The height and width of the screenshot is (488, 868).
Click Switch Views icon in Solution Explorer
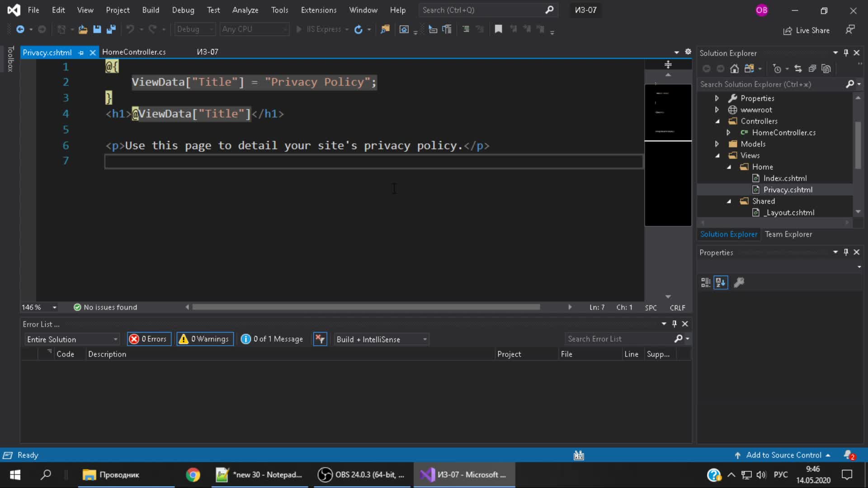coord(749,69)
